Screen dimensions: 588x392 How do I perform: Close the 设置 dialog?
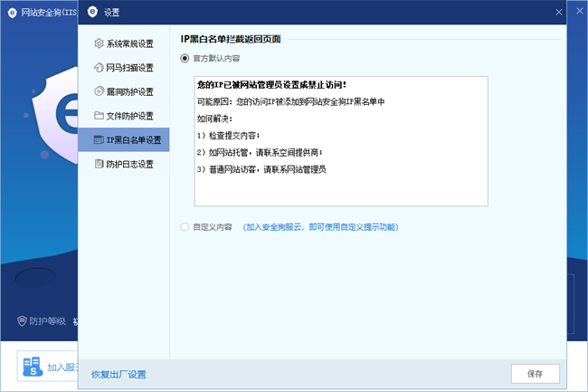tap(559, 12)
